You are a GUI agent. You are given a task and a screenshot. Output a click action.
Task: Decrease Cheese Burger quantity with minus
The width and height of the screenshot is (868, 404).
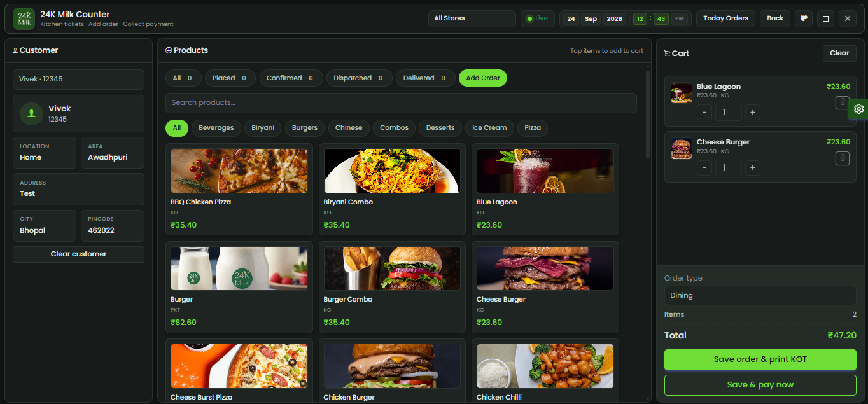pos(704,168)
